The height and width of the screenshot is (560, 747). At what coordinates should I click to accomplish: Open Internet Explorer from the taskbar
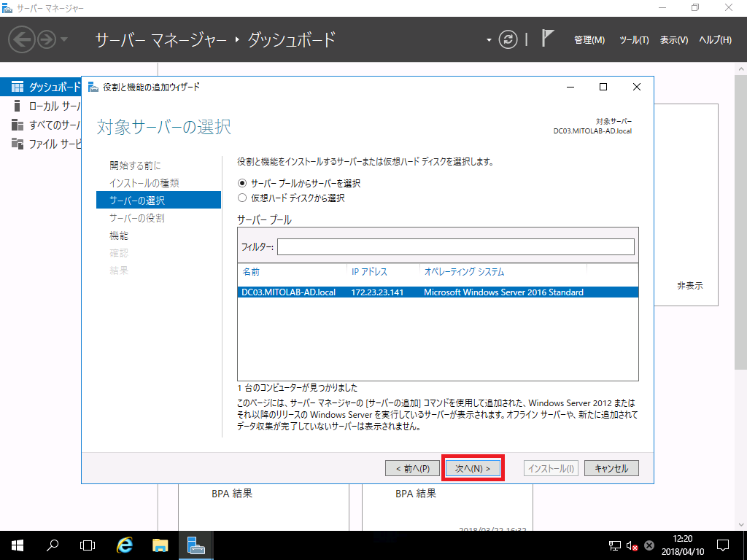point(125,545)
